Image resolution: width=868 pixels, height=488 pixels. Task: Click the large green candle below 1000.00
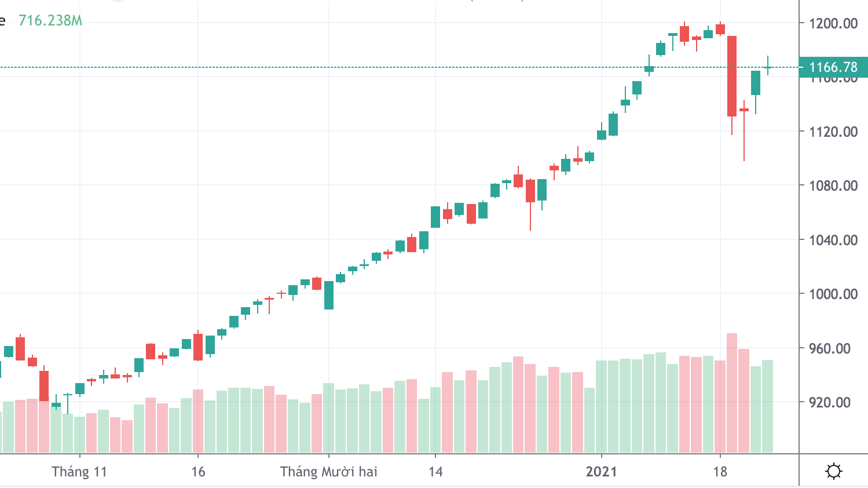(329, 295)
